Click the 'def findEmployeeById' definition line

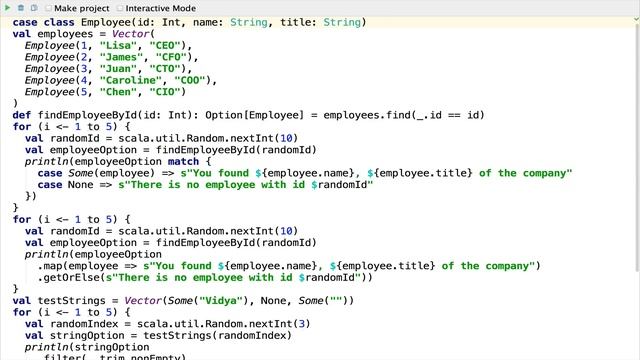(x=249, y=115)
